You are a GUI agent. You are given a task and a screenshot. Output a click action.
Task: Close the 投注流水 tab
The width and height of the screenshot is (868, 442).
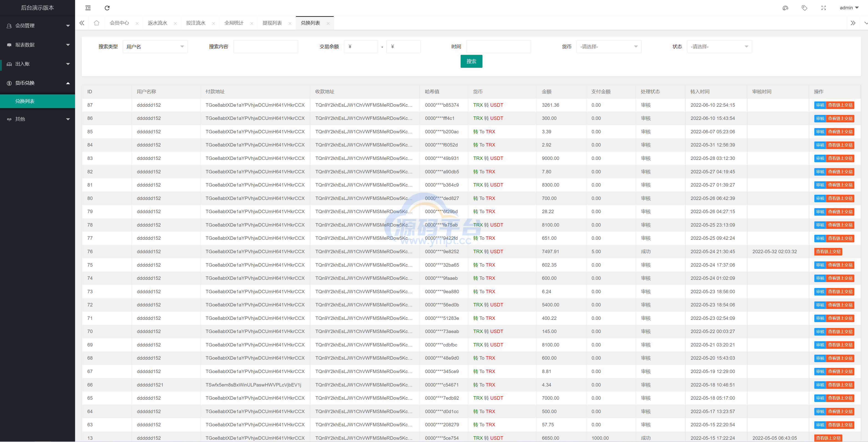214,23
